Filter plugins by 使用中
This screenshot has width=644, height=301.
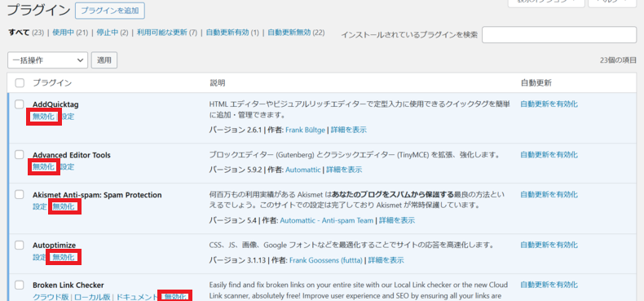coord(63,33)
